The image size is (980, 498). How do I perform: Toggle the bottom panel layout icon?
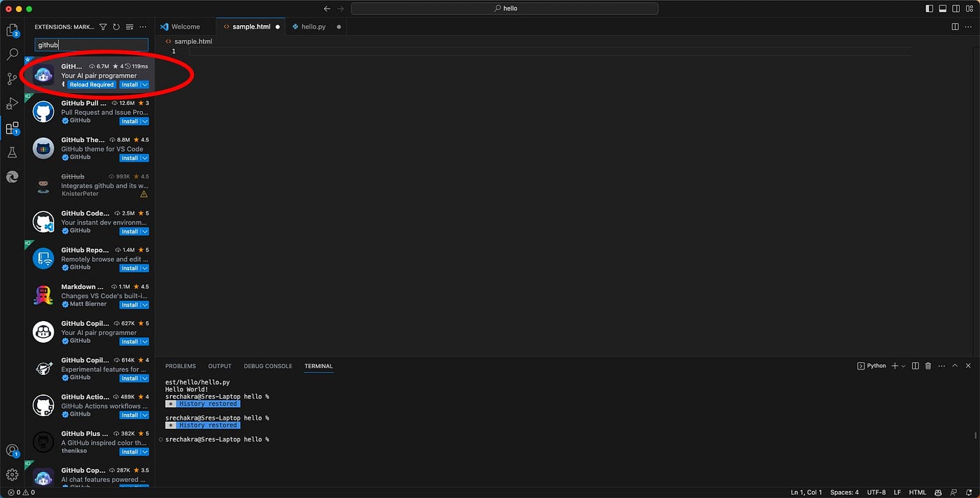(x=943, y=8)
